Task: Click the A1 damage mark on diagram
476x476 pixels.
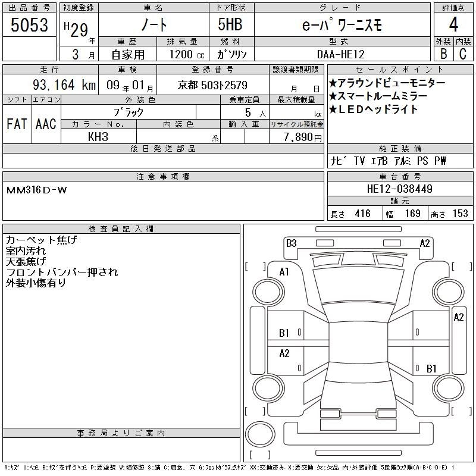Action: click(x=284, y=272)
